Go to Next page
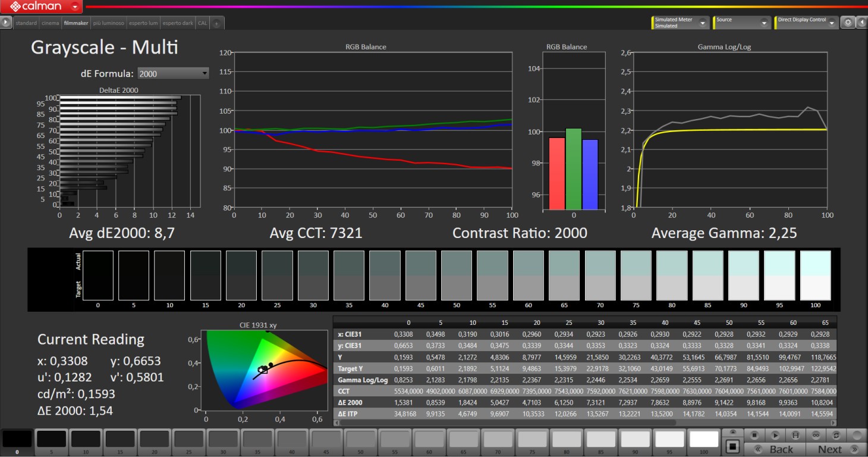 pyautogui.click(x=836, y=449)
